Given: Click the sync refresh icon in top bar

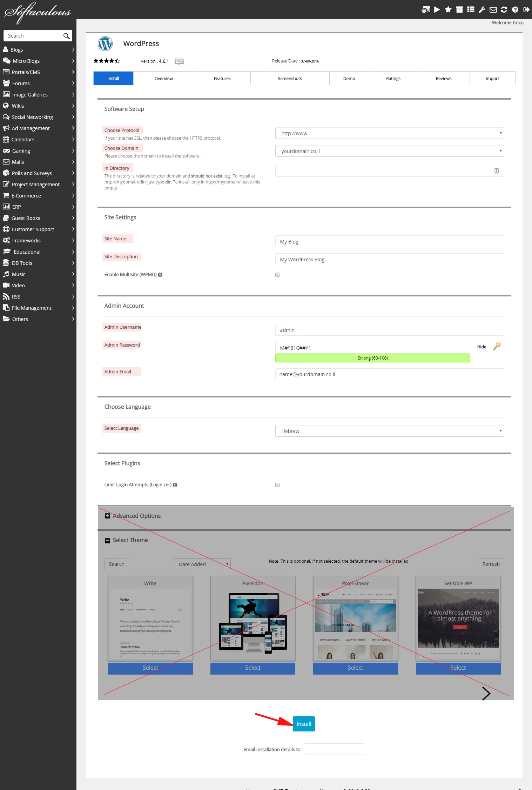Looking at the screenshot, I should click(504, 9).
